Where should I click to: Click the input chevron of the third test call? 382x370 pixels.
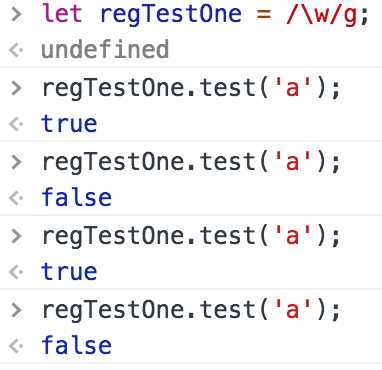pos(16,236)
